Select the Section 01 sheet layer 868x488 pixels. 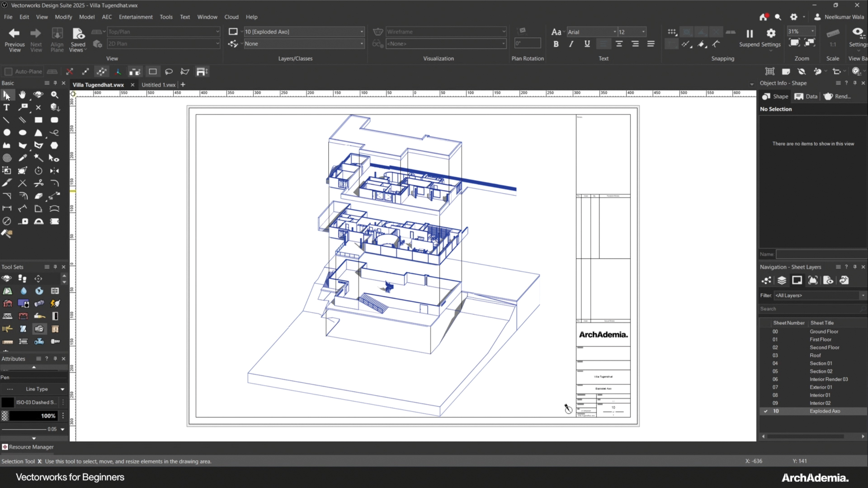tap(821, 363)
